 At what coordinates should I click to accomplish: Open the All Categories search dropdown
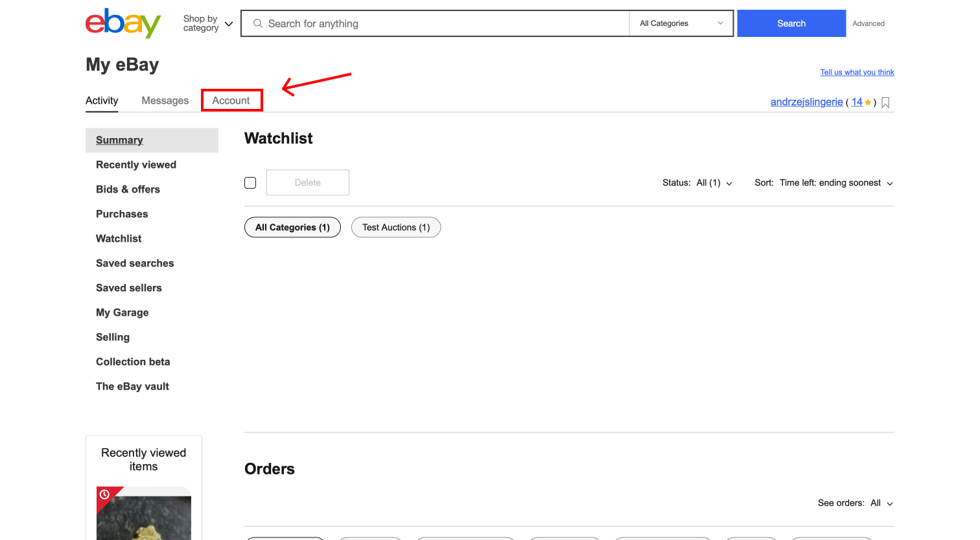(x=681, y=23)
